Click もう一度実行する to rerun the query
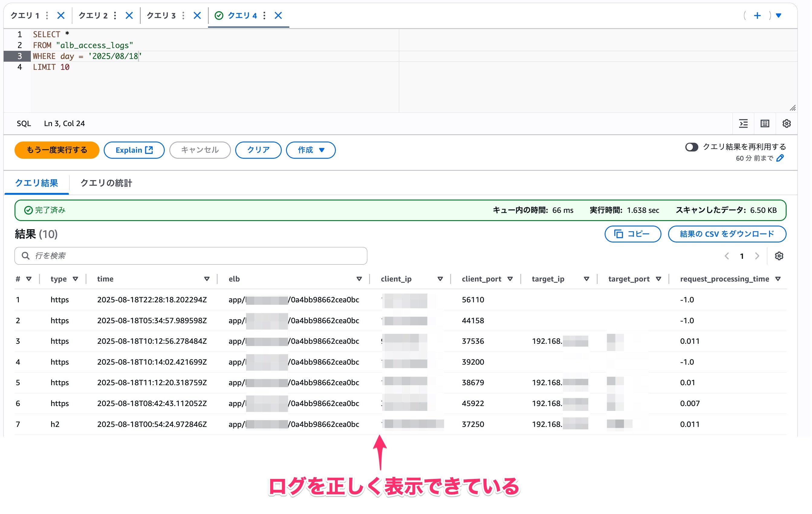Viewport: 812px width, 514px height. coord(57,150)
